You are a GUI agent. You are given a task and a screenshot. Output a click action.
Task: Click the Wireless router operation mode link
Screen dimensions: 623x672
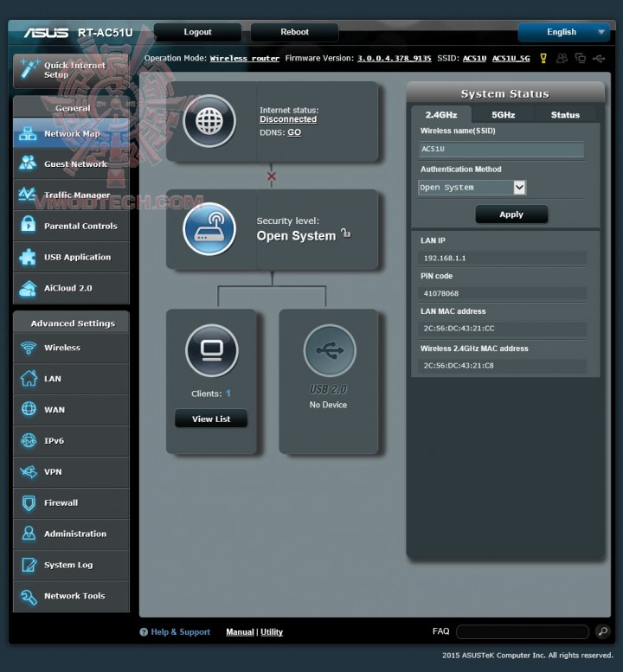(x=244, y=58)
